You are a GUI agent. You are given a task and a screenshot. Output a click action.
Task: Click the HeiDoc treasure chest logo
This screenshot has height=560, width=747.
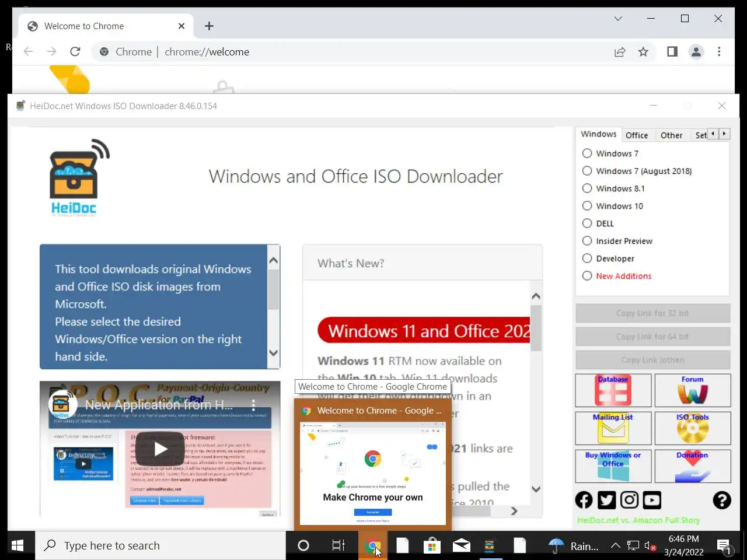tap(79, 177)
